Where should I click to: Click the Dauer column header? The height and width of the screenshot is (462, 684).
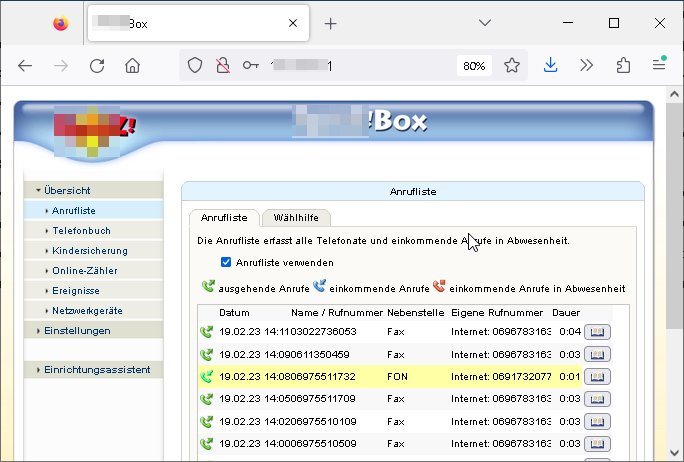pos(566,313)
